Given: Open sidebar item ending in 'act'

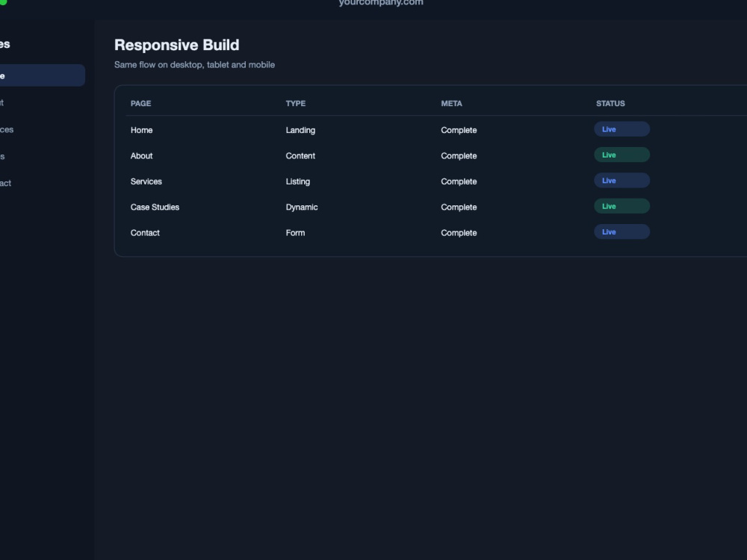Looking at the screenshot, I should [6, 183].
